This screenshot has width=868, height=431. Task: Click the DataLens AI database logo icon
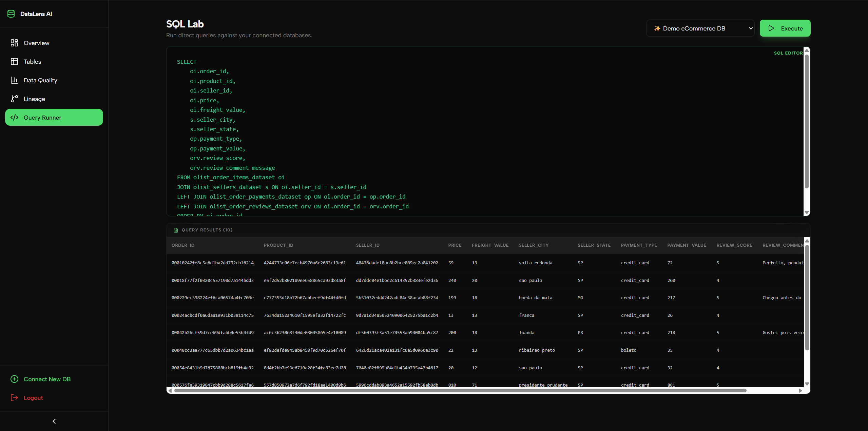pyautogui.click(x=11, y=14)
